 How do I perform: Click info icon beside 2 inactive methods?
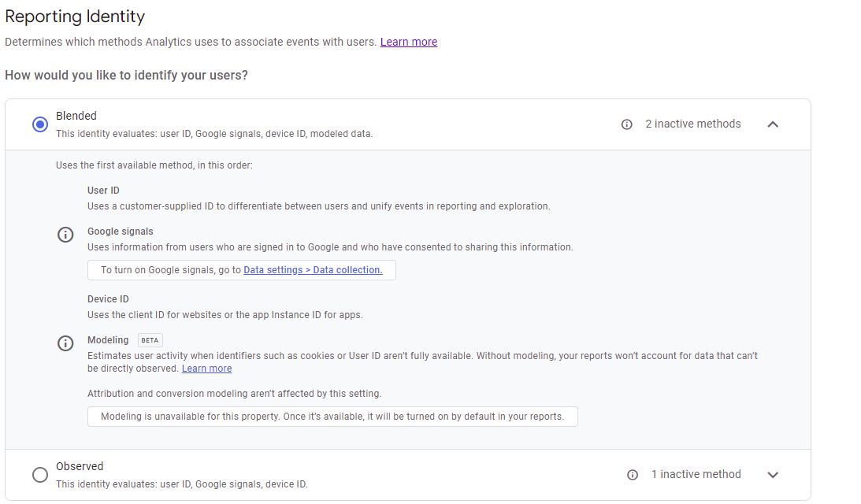tap(626, 124)
